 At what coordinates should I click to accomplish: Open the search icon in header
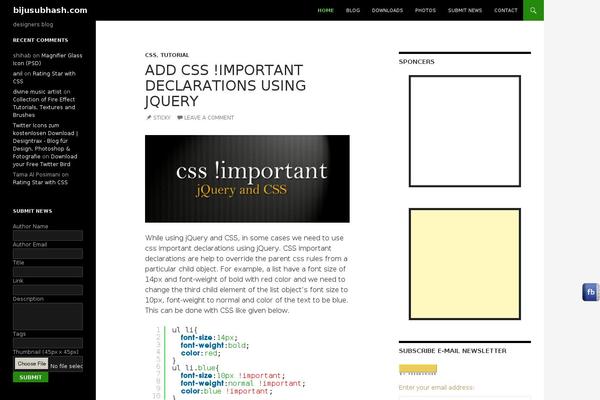[x=533, y=10]
